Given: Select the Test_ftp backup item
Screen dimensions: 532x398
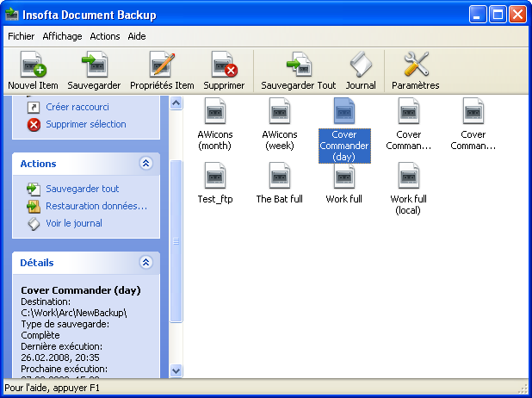Looking at the screenshot, I should 215,183.
